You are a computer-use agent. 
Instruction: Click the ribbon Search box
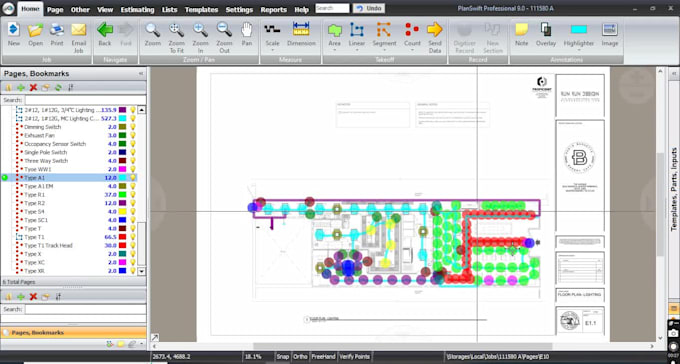click(x=332, y=8)
